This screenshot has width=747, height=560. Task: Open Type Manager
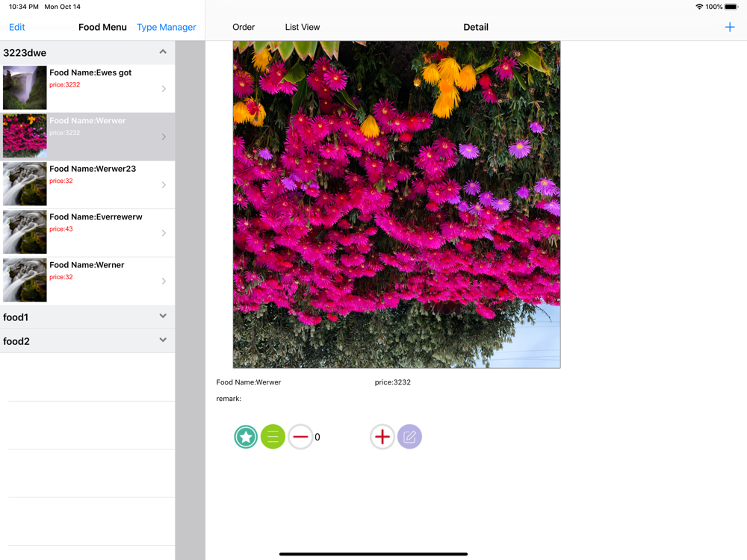166,27
